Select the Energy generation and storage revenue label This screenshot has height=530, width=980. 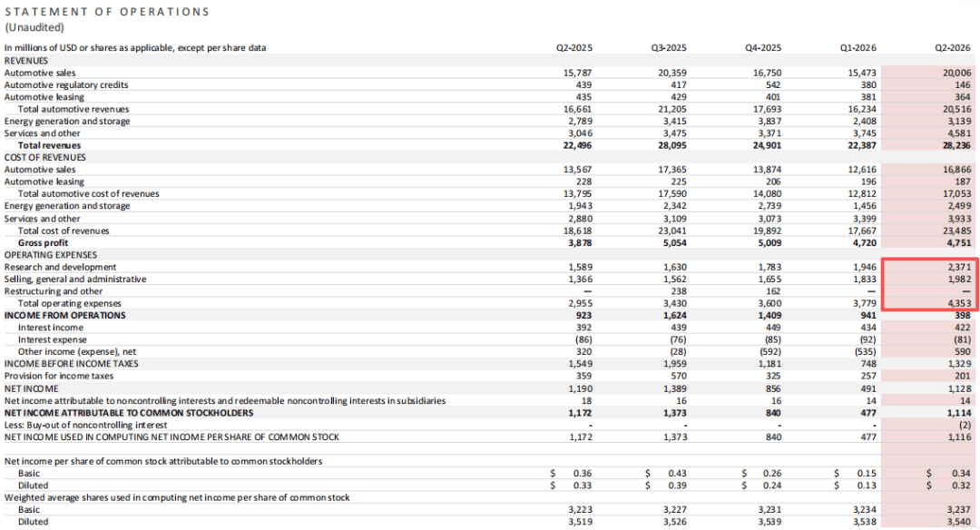coord(67,122)
